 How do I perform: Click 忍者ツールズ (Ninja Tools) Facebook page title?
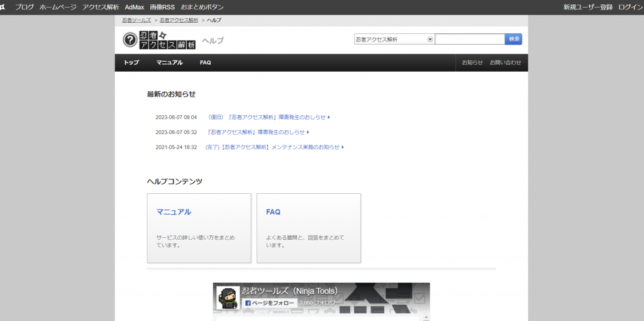pyautogui.click(x=289, y=291)
